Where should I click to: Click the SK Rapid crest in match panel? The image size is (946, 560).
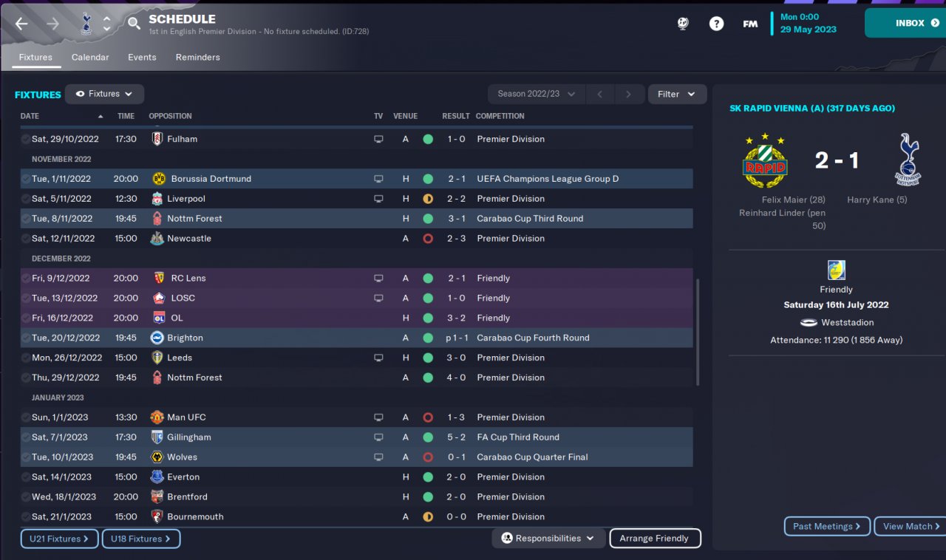765,164
